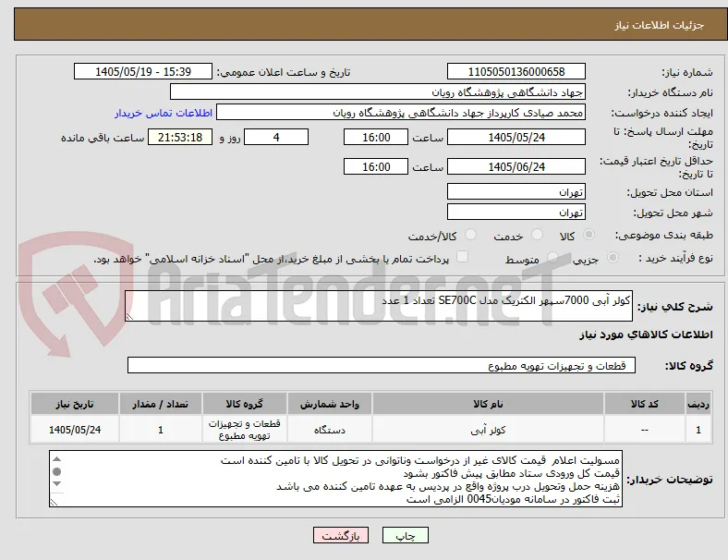
Task: Click the کد کالا column header
Action: pos(645,404)
